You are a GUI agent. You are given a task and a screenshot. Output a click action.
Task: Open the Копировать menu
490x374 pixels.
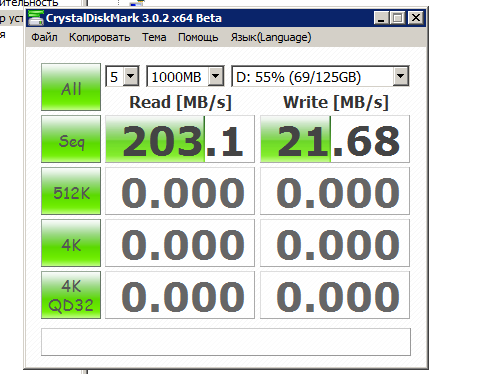pyautogui.click(x=99, y=37)
